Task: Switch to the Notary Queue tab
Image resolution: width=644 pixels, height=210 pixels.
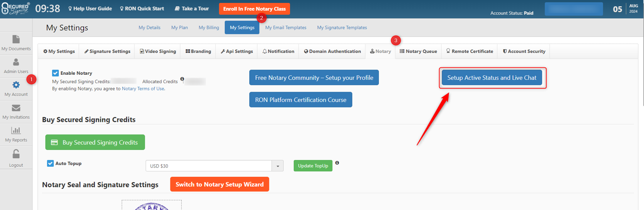Action: [x=418, y=51]
